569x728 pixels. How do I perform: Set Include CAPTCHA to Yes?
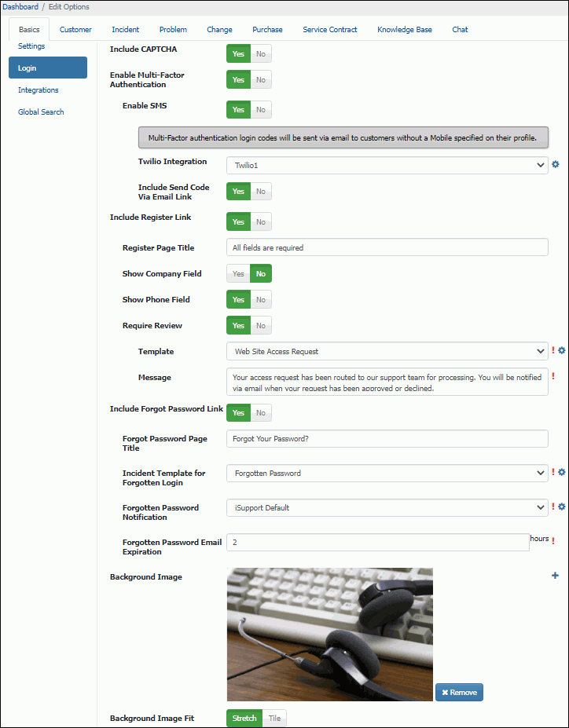point(238,54)
